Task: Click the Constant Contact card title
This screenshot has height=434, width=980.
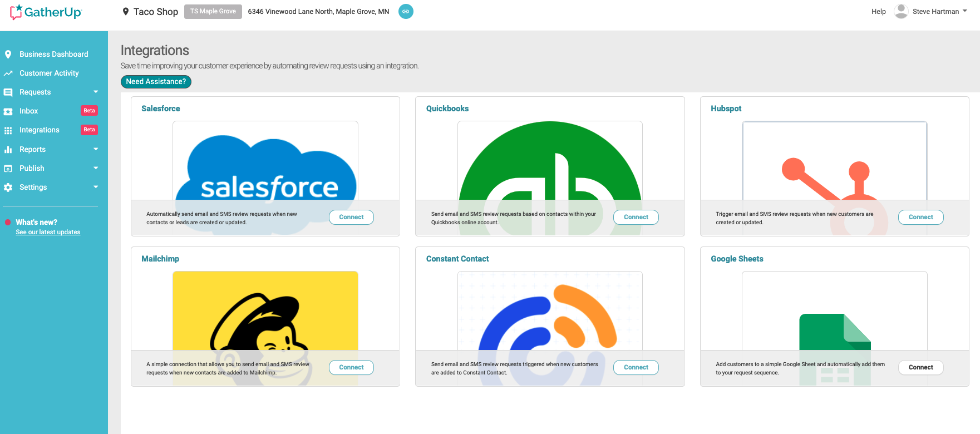Action: coord(457,259)
